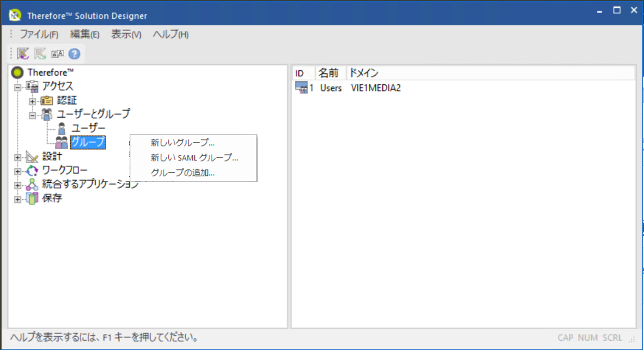Select the アクセス tree label

pos(58,86)
